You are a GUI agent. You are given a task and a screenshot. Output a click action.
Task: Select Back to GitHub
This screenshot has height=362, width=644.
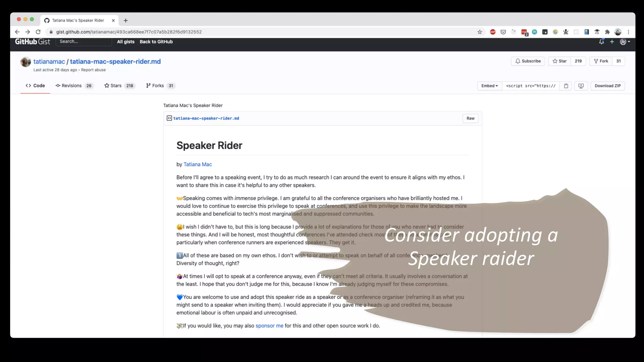click(x=156, y=41)
